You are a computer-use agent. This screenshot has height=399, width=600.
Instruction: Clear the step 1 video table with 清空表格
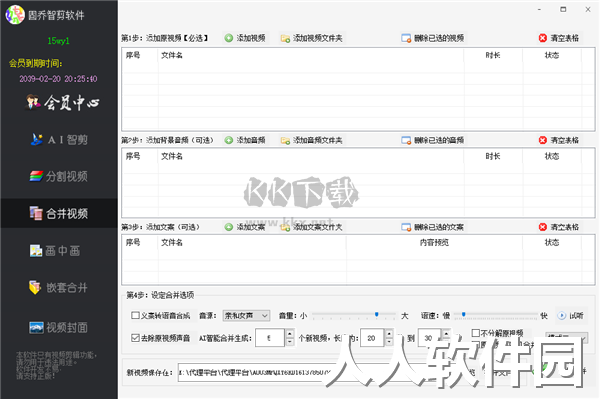pos(559,38)
